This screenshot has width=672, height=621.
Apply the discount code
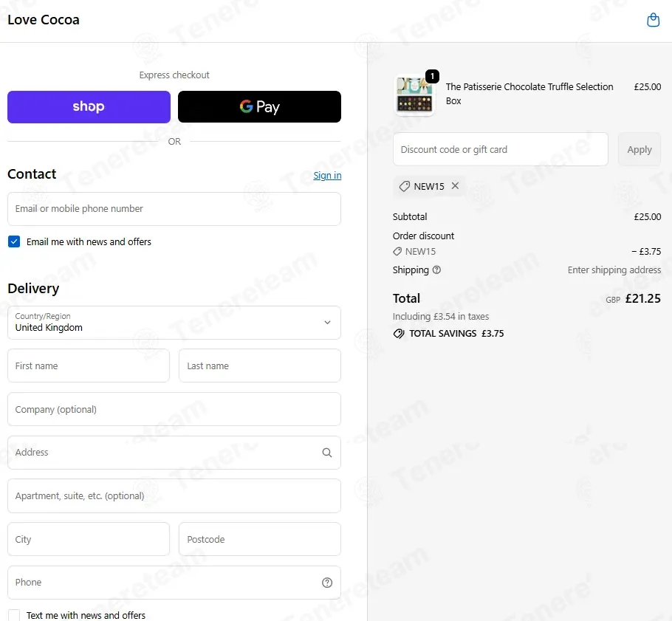[639, 150]
